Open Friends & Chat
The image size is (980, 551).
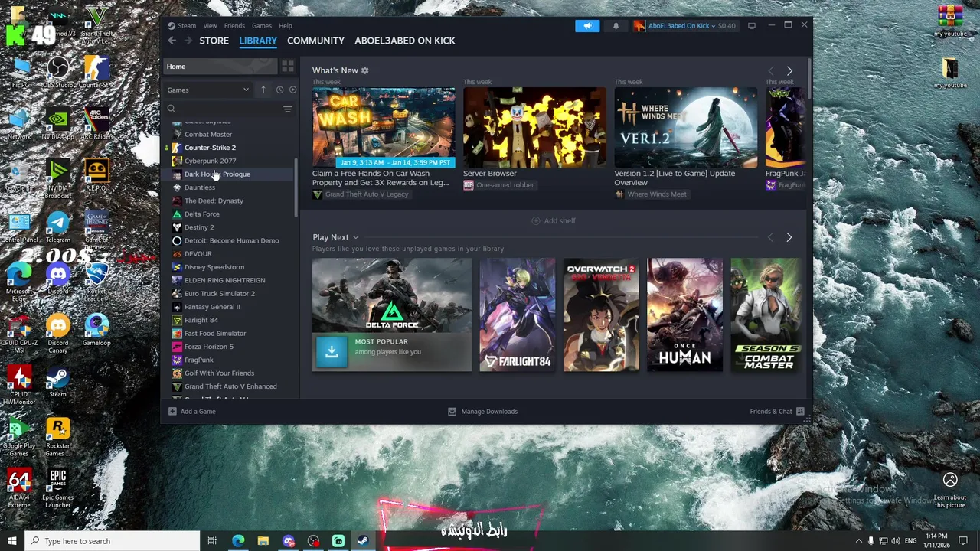point(777,412)
